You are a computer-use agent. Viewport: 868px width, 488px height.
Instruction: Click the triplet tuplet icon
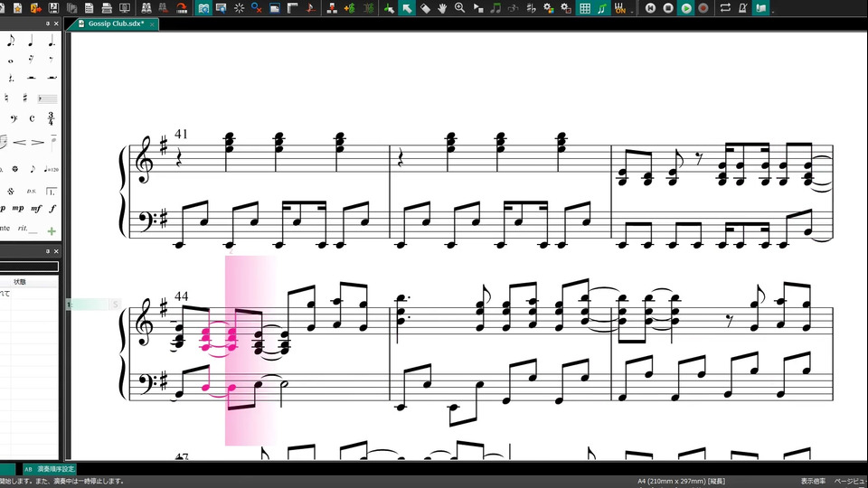coord(514,8)
